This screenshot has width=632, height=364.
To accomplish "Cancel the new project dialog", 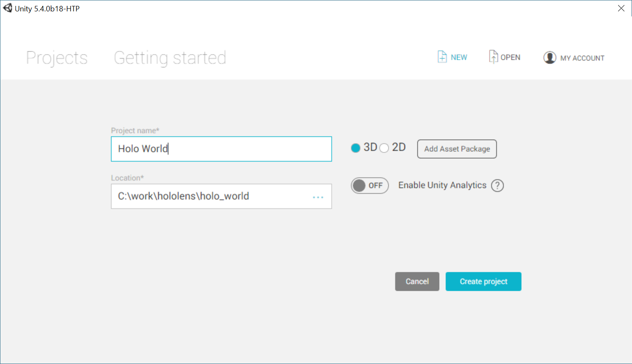I will tap(417, 282).
